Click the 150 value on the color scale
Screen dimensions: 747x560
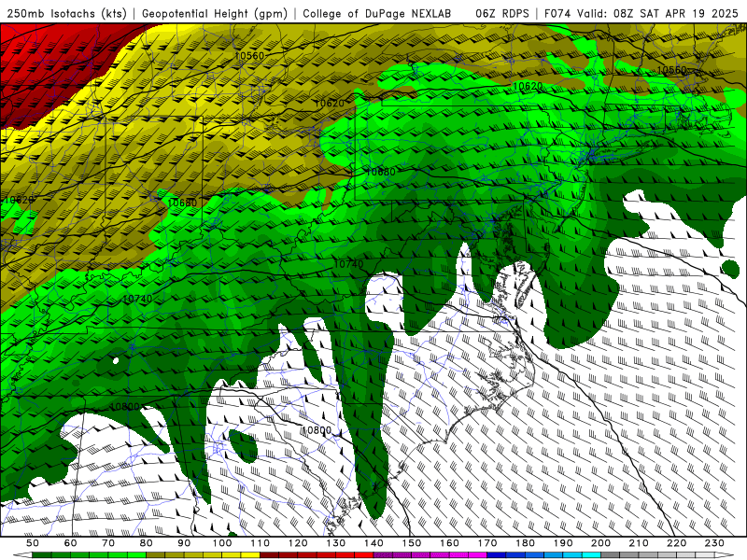(x=412, y=543)
